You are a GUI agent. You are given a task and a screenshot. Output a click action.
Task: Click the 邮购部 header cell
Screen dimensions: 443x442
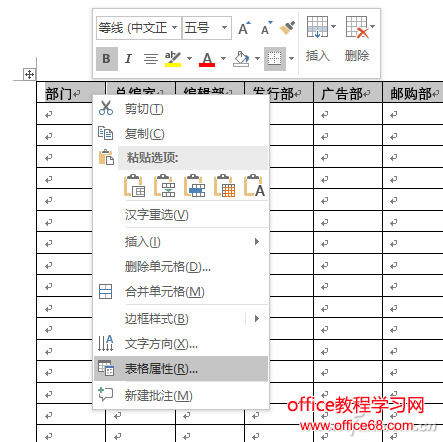[x=413, y=92]
